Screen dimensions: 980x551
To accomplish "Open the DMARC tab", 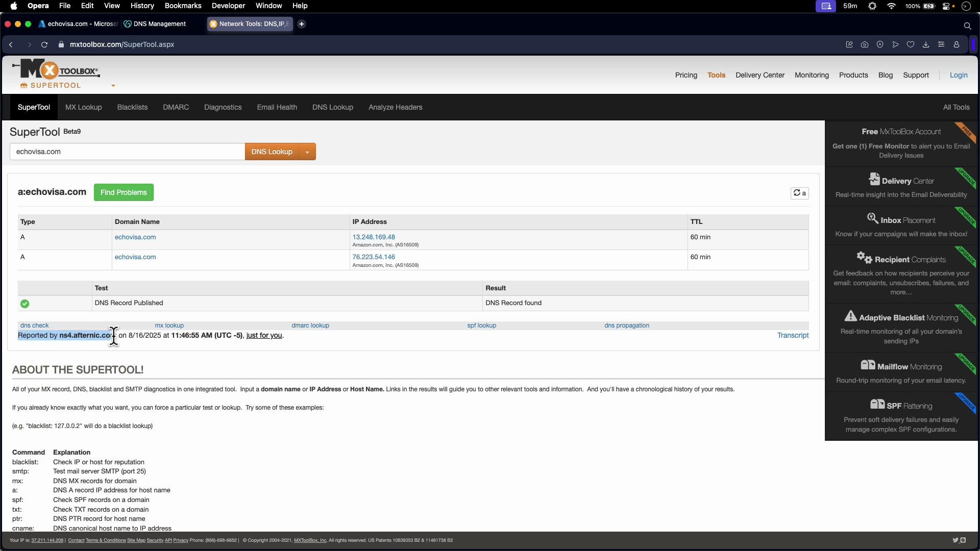I will point(176,108).
